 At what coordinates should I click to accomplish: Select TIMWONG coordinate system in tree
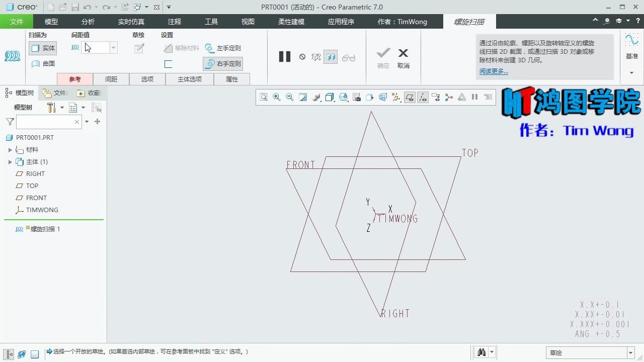point(37,210)
